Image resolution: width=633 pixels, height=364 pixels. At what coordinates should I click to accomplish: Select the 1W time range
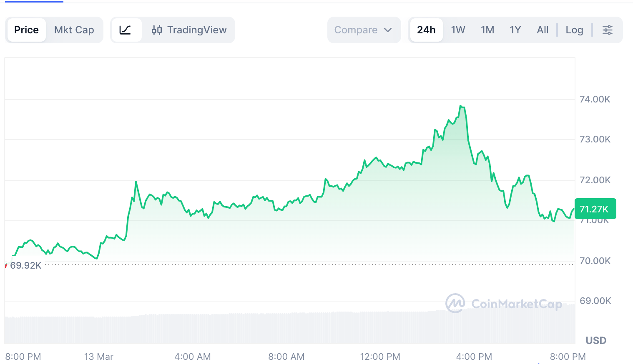[458, 30]
